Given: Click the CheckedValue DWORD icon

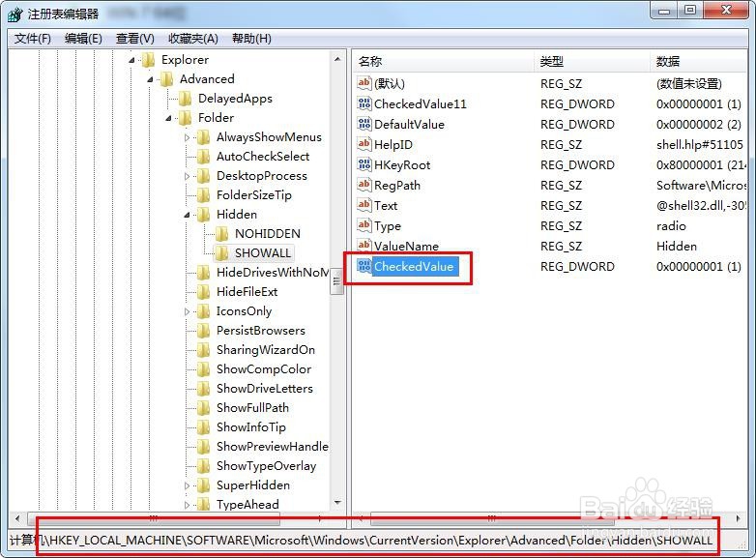Looking at the screenshot, I should click(364, 266).
